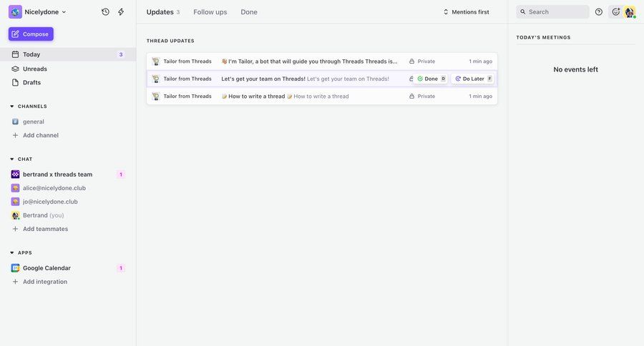This screenshot has width=644, height=346.
Task: Collapse the Chat section
Action: (12, 159)
